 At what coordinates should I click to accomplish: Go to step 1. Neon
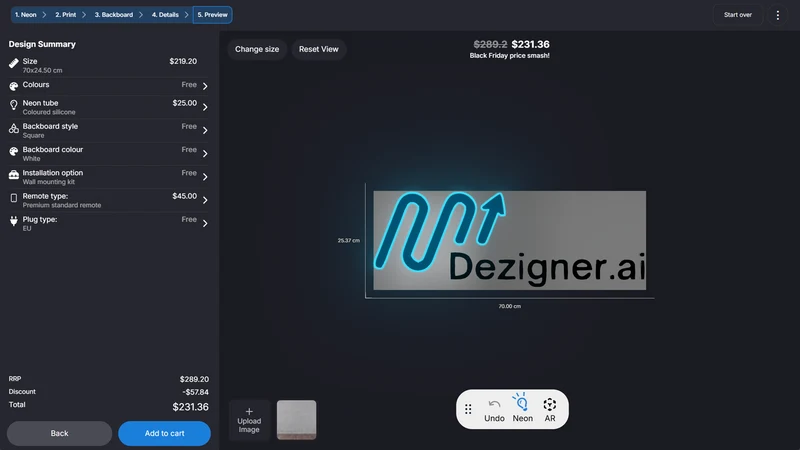pyautogui.click(x=26, y=15)
